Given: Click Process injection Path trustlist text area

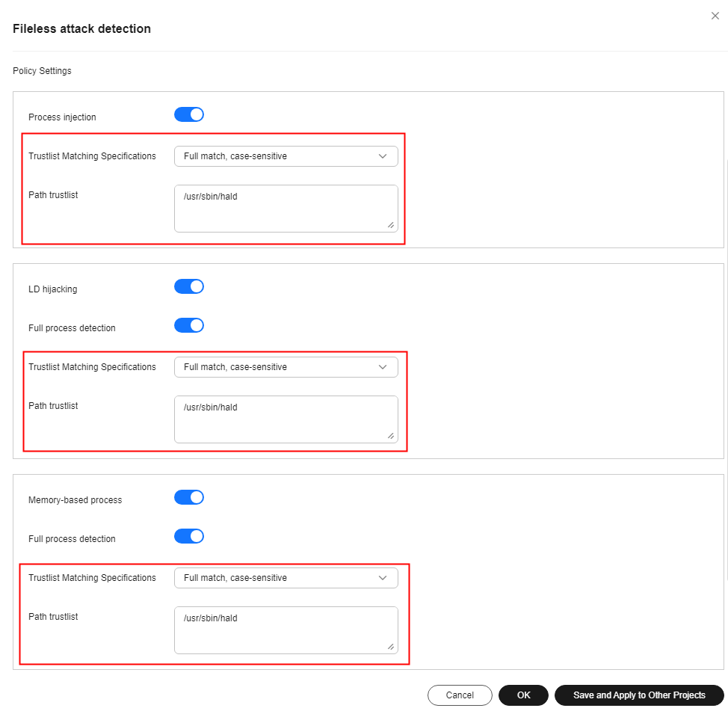Looking at the screenshot, I should (x=286, y=209).
